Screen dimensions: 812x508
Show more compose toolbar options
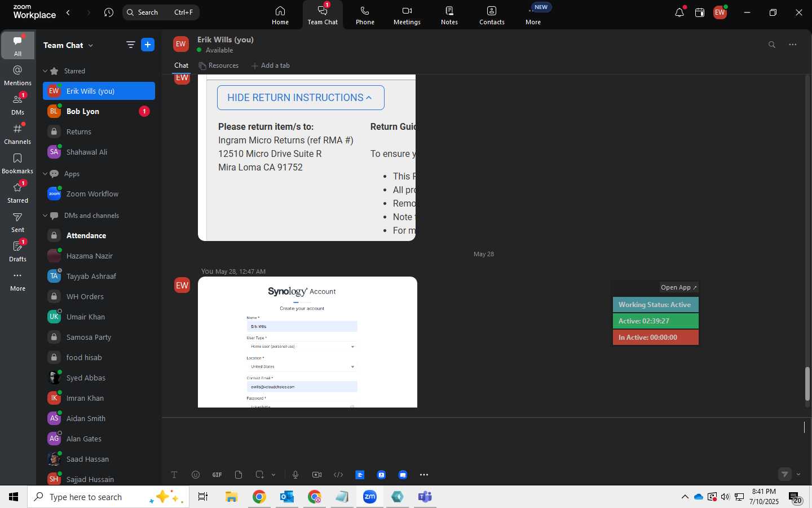pos(424,475)
